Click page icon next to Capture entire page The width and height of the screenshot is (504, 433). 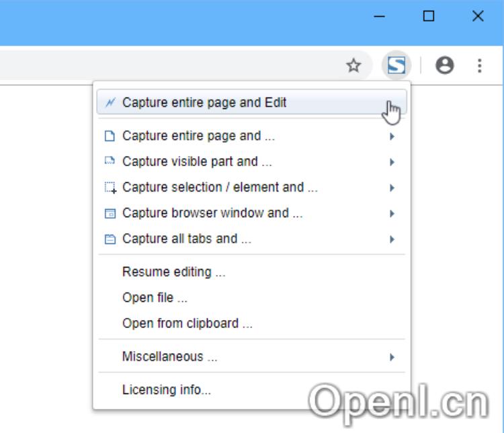[110, 136]
